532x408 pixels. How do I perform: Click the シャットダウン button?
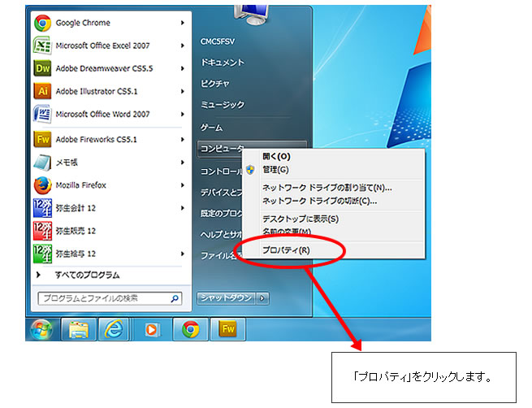pyautogui.click(x=226, y=298)
